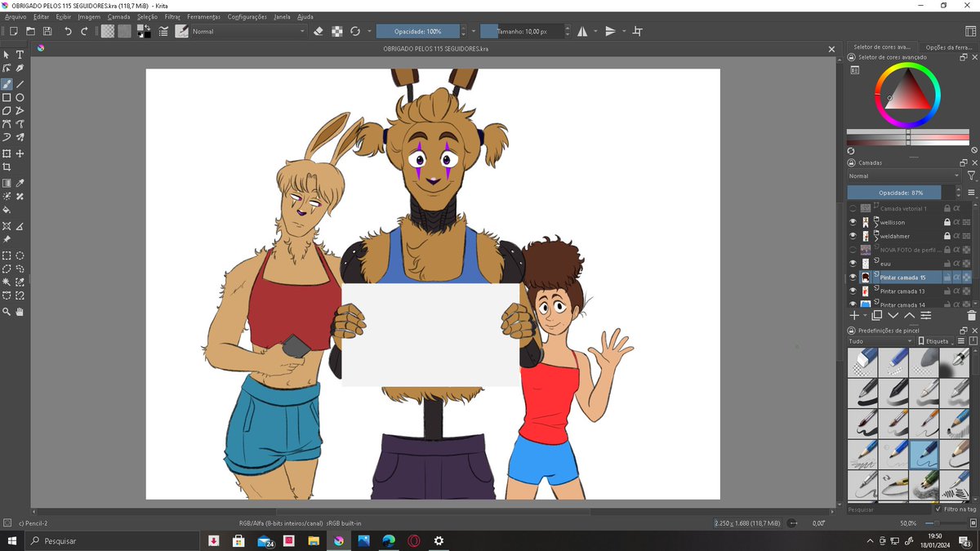
Task: Select the Zoom magnifier tool
Action: (7, 312)
